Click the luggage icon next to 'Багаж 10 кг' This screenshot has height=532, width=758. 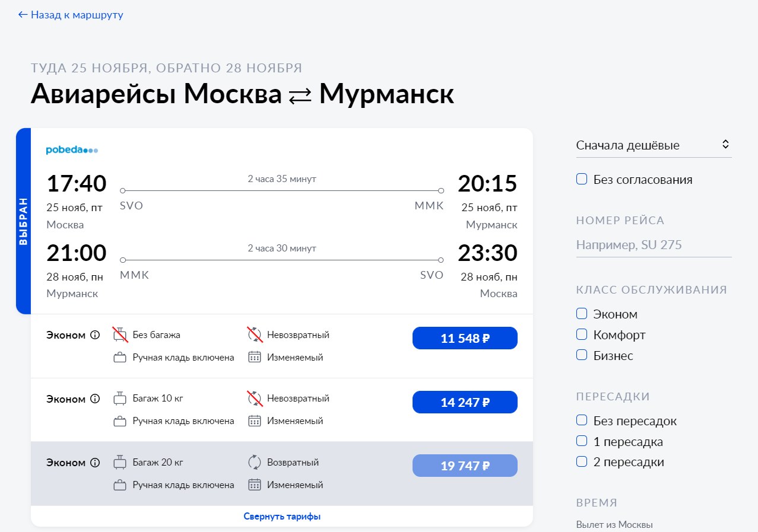point(120,399)
